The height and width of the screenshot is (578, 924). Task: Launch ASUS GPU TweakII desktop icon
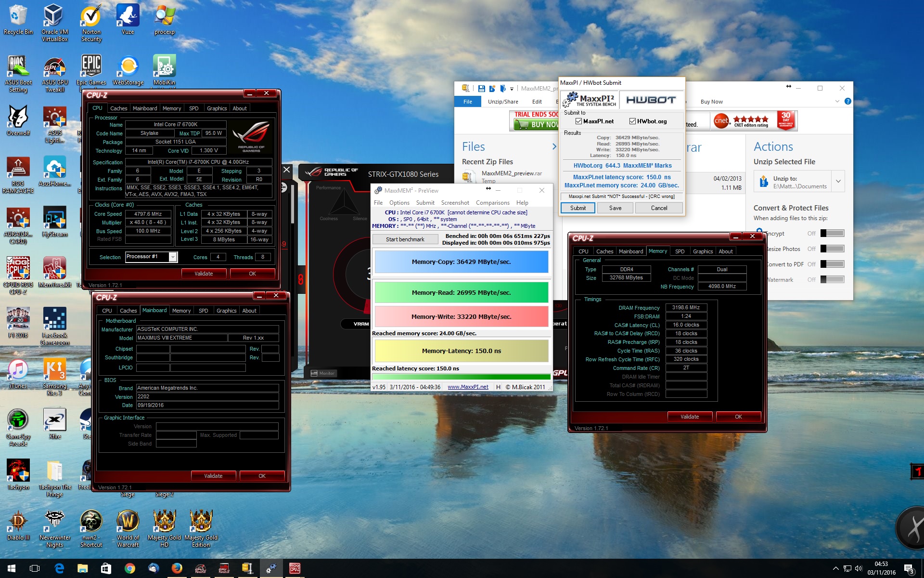pyautogui.click(x=54, y=74)
